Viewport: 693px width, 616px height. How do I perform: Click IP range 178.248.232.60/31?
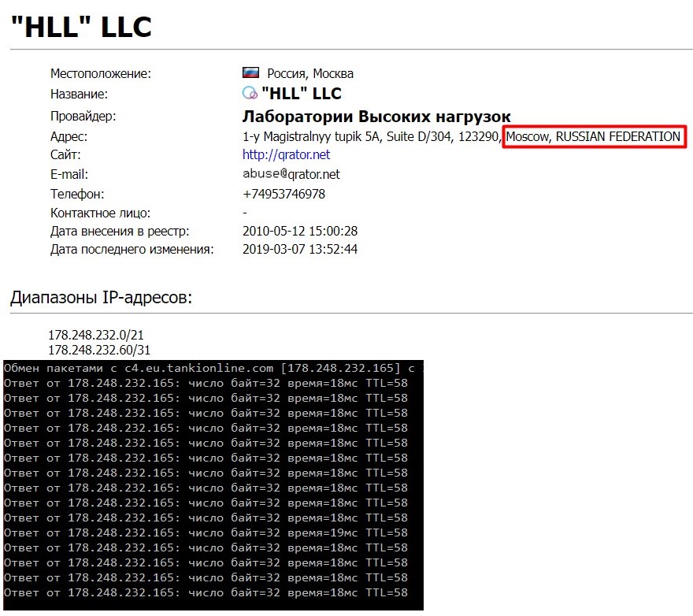click(99, 350)
